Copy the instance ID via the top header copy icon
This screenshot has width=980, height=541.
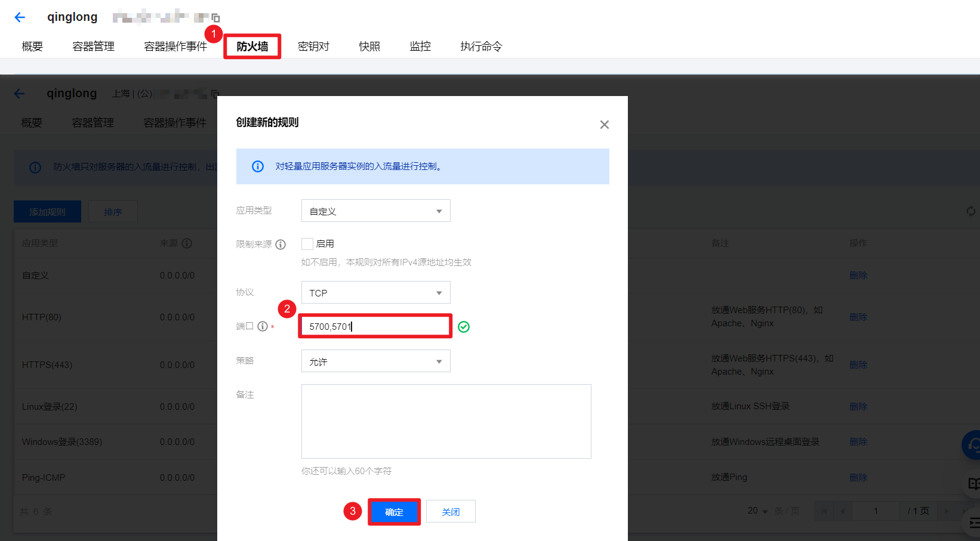point(215,18)
